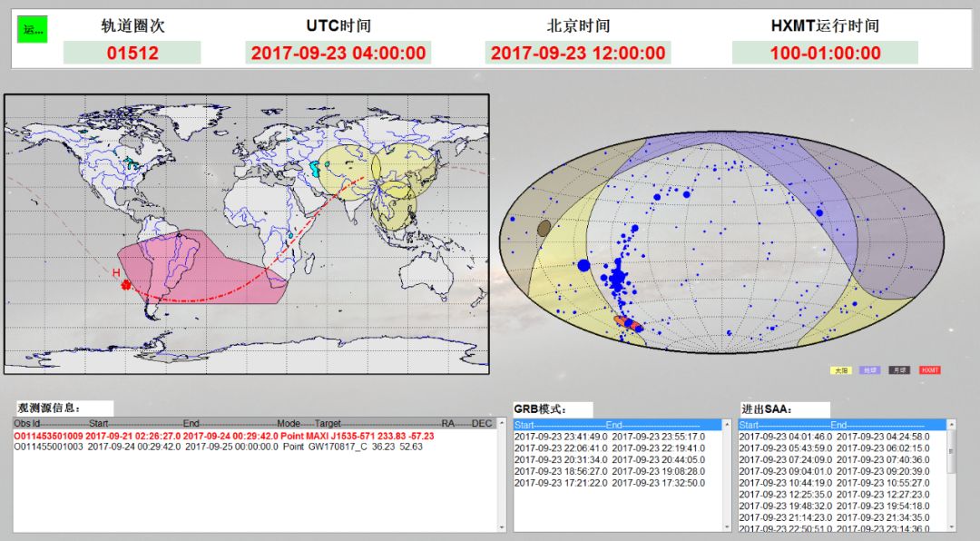Click the red HXMT satellite marker on world map
980x541 pixels.
(x=127, y=285)
